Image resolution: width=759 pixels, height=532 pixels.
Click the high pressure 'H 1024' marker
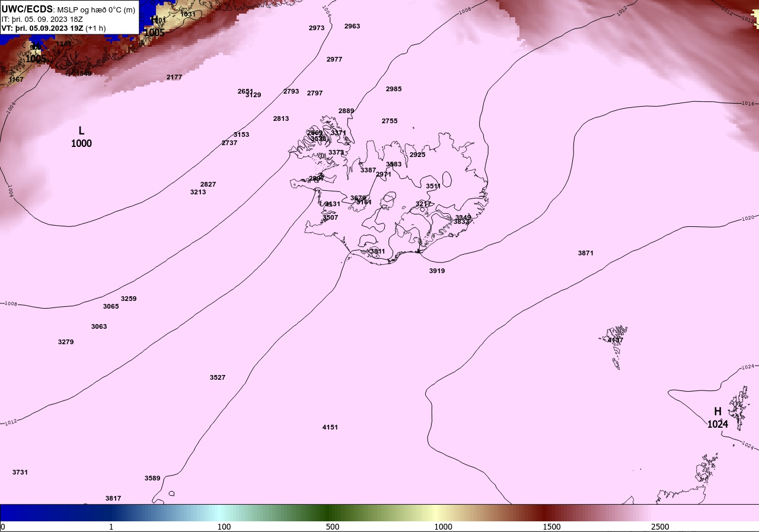coord(717,418)
